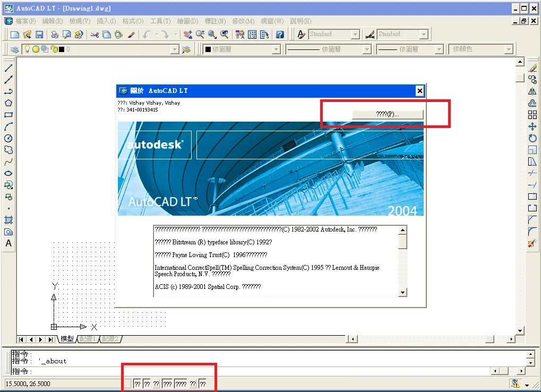The width and height of the screenshot is (541, 392).
Task: Open the Undo history dropdown arrow
Action: click(x=156, y=35)
